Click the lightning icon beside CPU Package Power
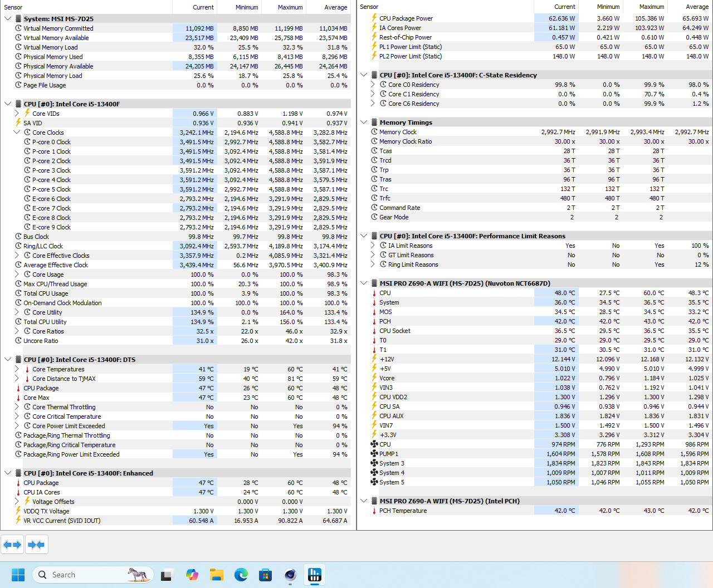This screenshot has height=588, width=713. (374, 18)
